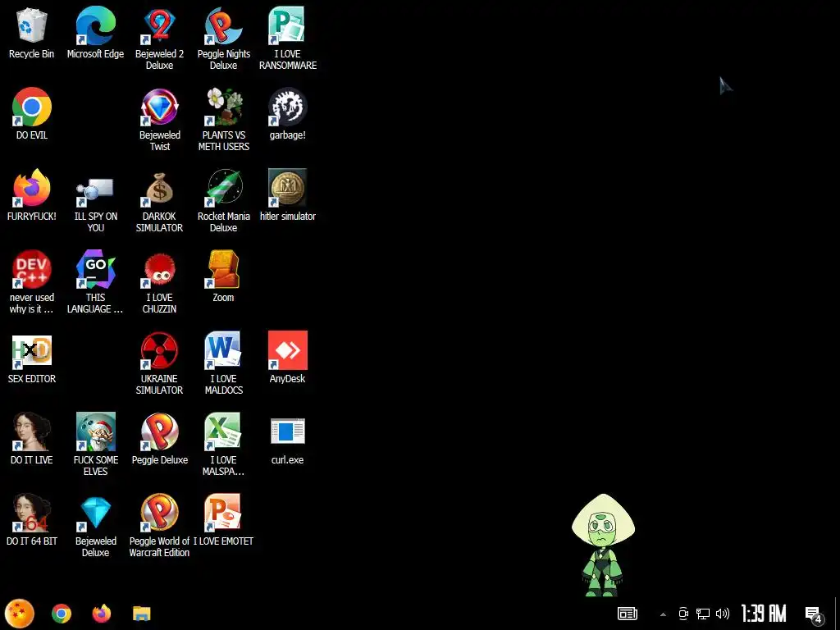Select the DARKOK SIMULATOR money bag icon

click(159, 202)
